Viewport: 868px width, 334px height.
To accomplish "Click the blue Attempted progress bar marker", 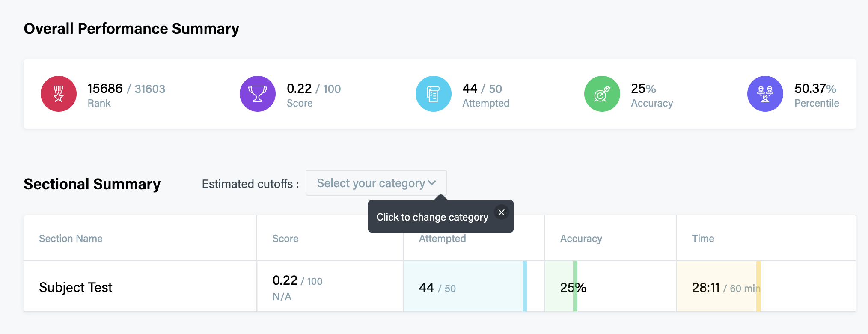I will point(525,286).
